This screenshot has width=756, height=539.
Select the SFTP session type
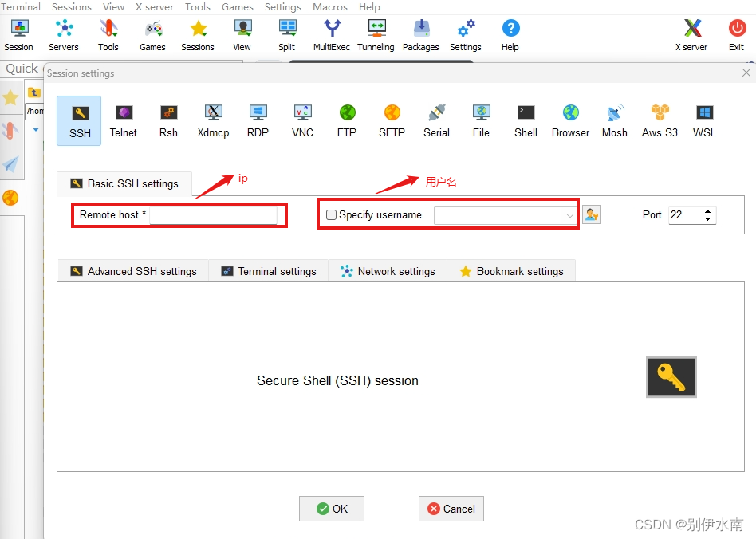(392, 120)
